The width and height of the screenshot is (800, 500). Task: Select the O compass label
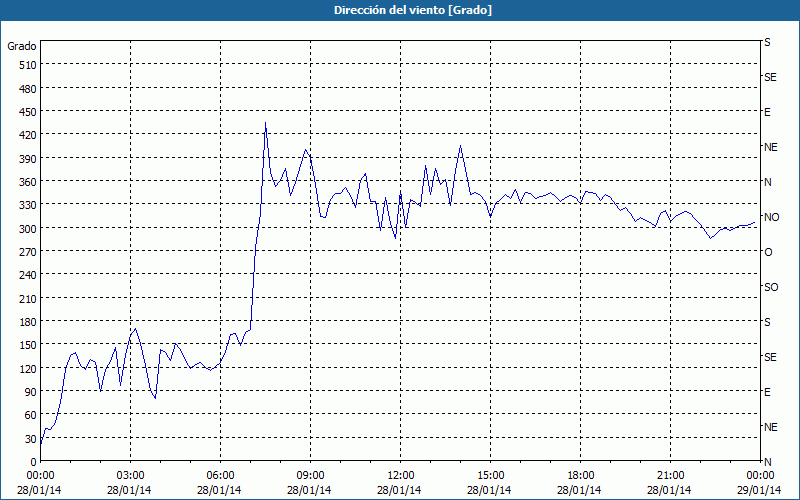tap(768, 253)
